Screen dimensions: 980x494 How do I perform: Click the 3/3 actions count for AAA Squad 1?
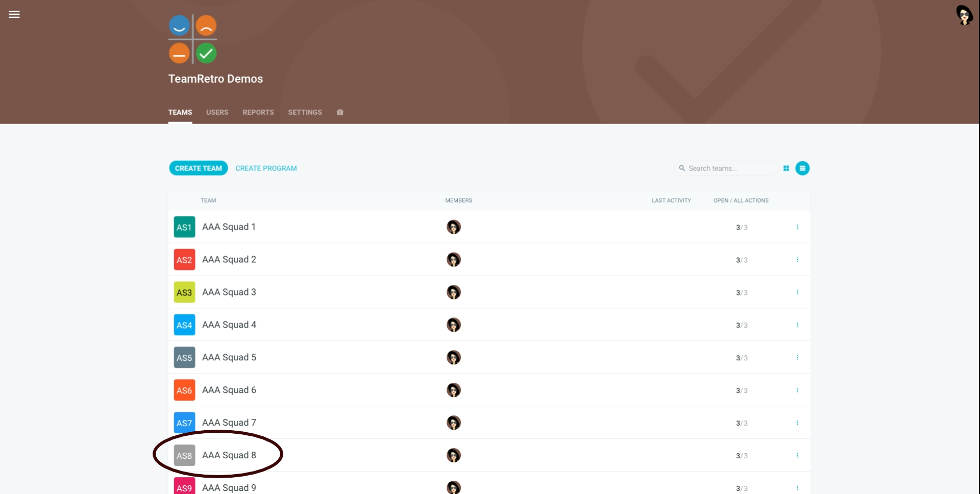point(742,228)
